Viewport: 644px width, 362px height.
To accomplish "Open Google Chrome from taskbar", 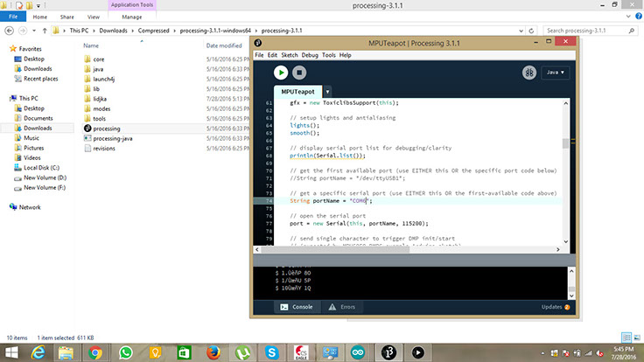I will click(x=94, y=352).
